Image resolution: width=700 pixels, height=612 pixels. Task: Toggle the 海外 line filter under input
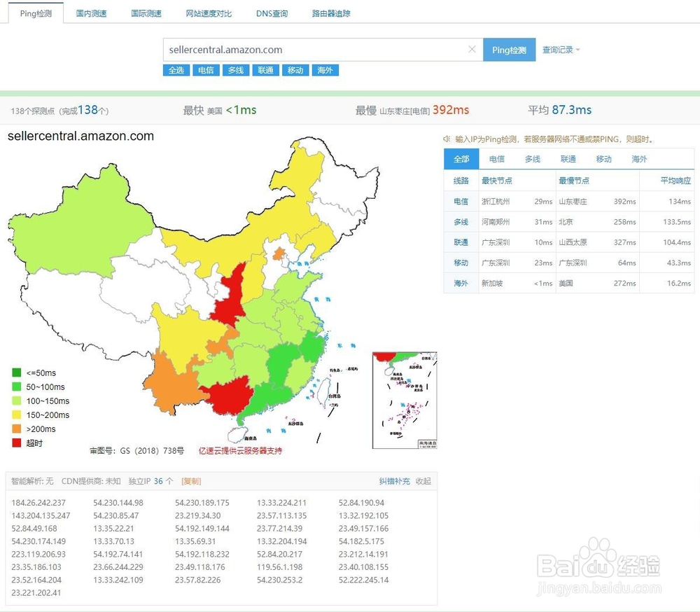325,70
